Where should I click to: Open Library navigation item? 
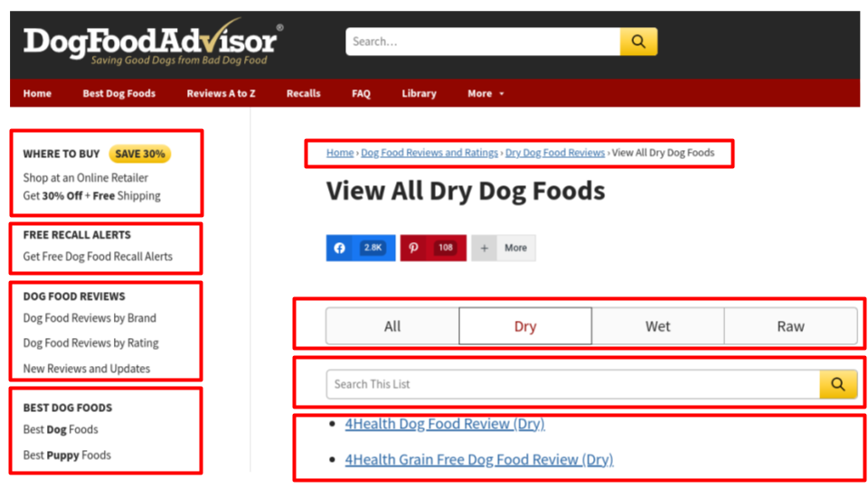point(419,93)
